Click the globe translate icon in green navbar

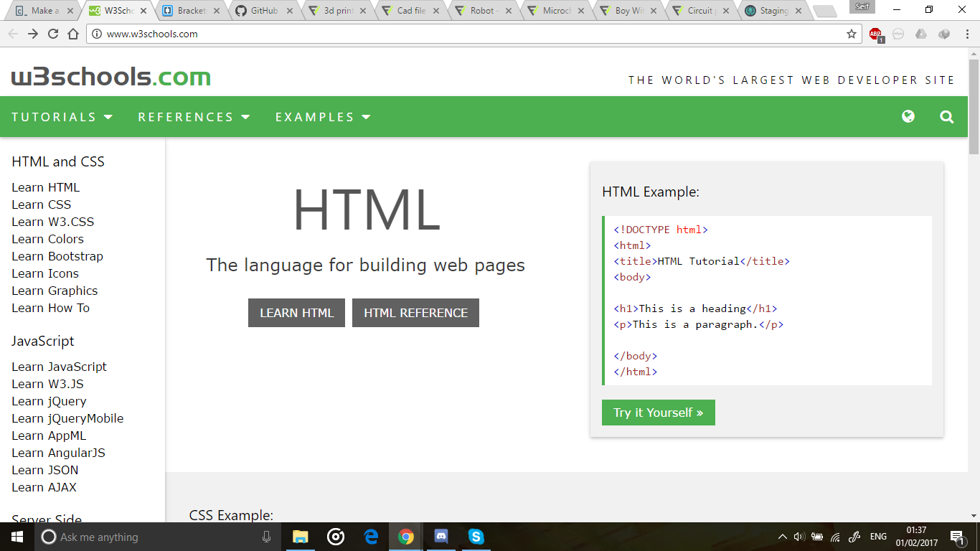(908, 116)
